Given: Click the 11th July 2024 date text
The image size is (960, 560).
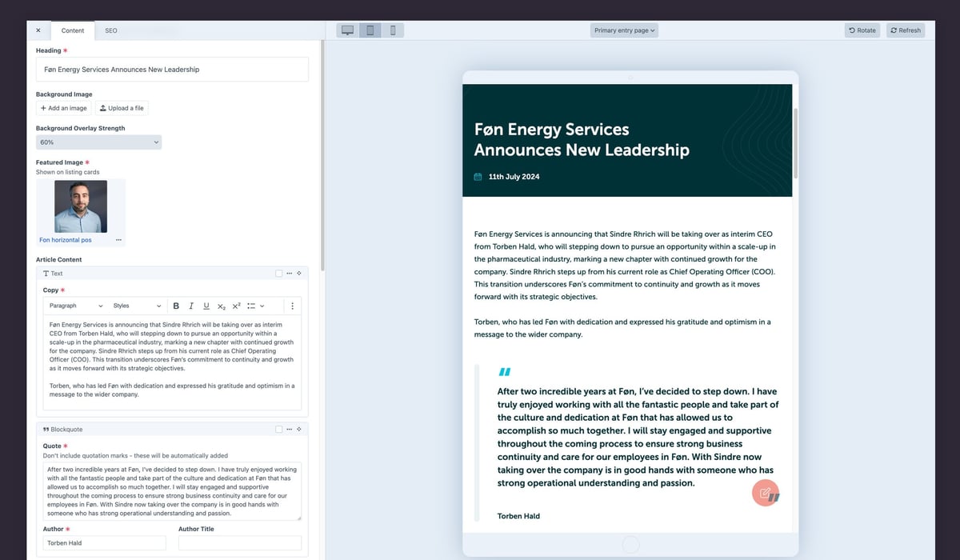Looking at the screenshot, I should tap(514, 177).
